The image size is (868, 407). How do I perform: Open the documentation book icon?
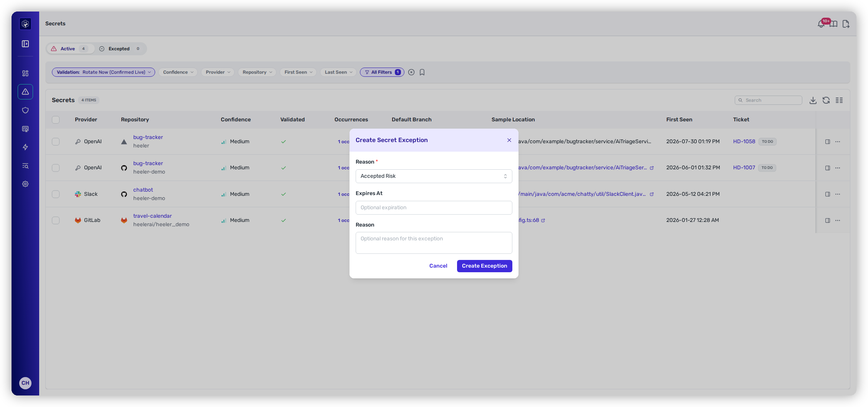833,24
